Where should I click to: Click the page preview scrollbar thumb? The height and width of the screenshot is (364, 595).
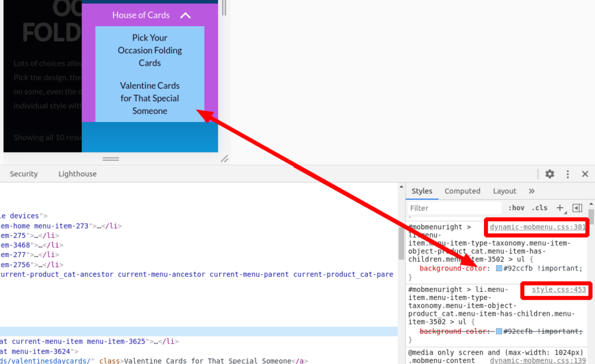[x=224, y=8]
